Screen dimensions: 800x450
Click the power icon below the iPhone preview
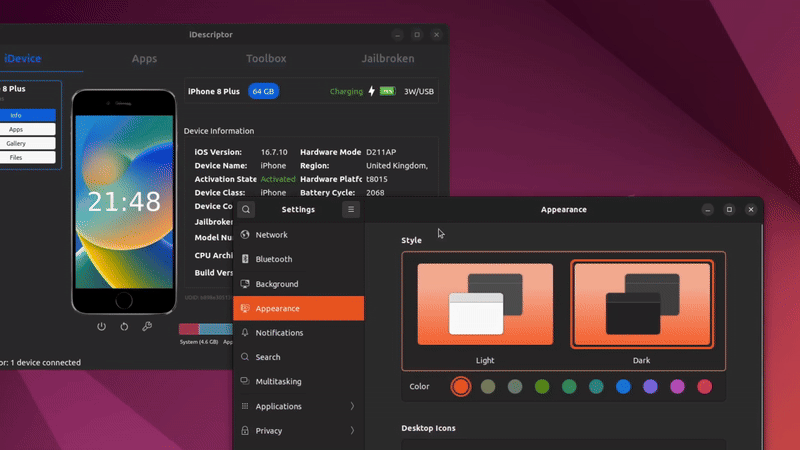click(x=102, y=327)
